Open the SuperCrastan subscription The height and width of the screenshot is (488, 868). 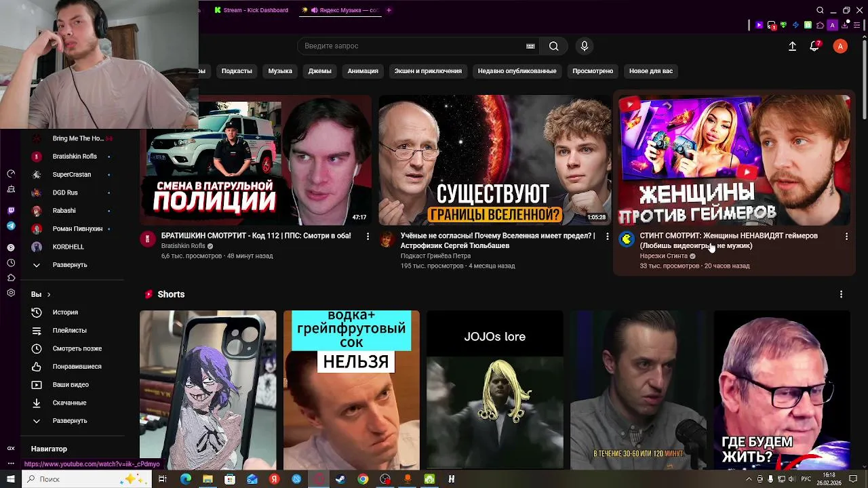click(73, 175)
